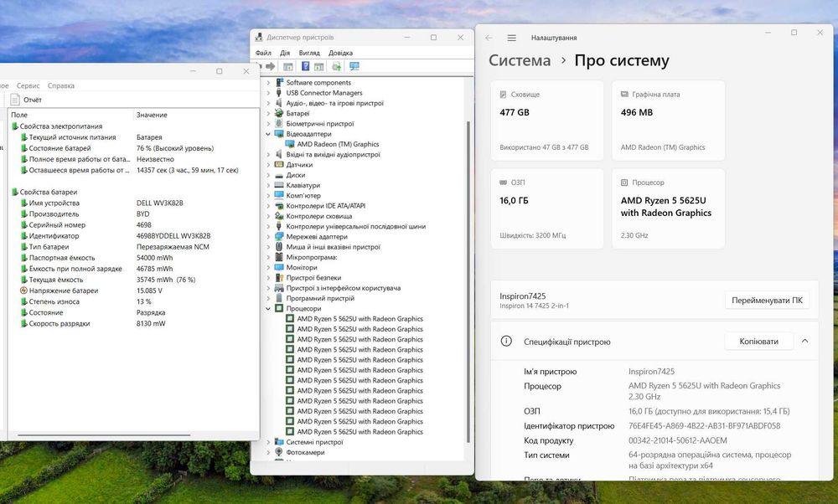Click the info icon beside Специфікації пристрою
The height and width of the screenshot is (504, 838).
point(506,341)
